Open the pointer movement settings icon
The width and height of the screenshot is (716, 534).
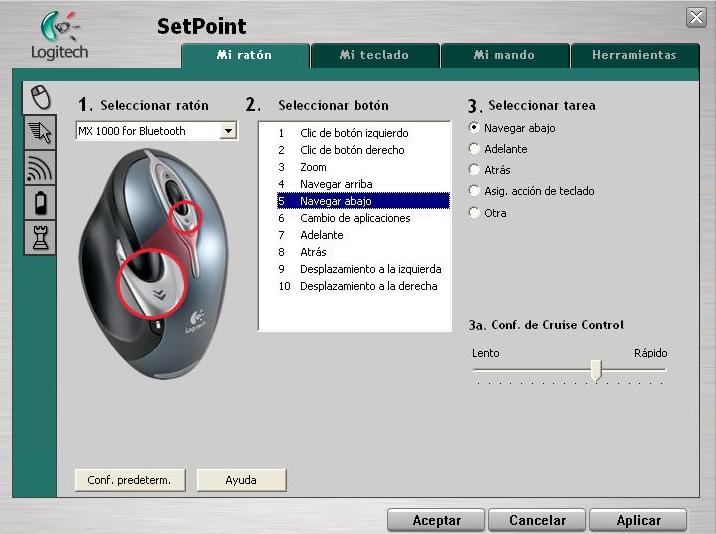click(x=40, y=132)
